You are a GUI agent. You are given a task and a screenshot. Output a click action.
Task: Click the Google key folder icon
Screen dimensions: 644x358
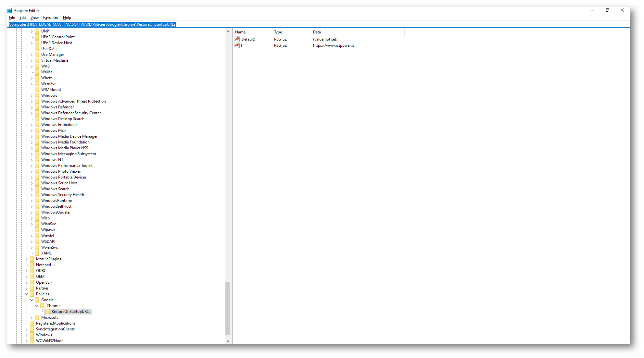coord(37,300)
